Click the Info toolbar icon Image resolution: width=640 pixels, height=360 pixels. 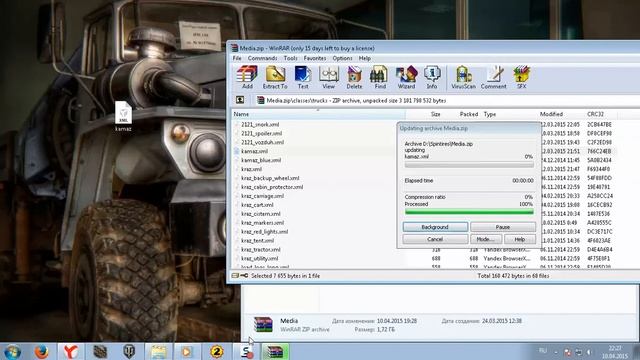[x=432, y=77]
